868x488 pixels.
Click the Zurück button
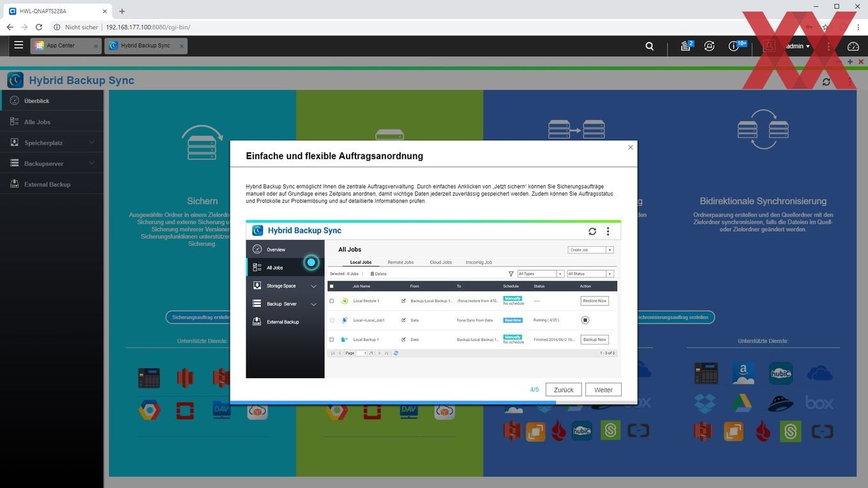(564, 390)
